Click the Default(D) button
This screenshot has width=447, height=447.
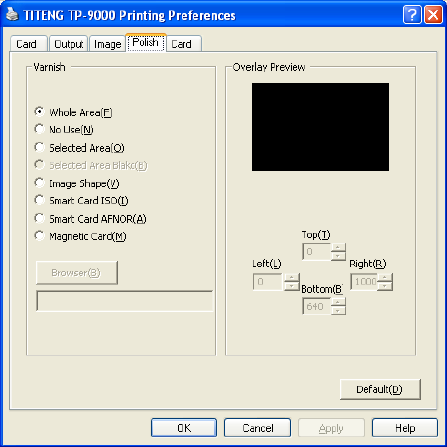click(x=380, y=389)
